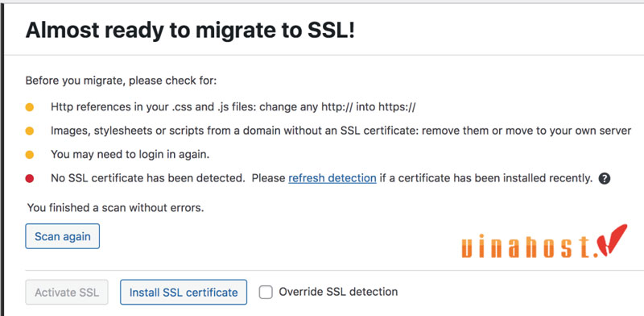Viewport: 644px width, 316px height.
Task: Click the greyed-out Activate SSL button
Action: click(x=67, y=293)
